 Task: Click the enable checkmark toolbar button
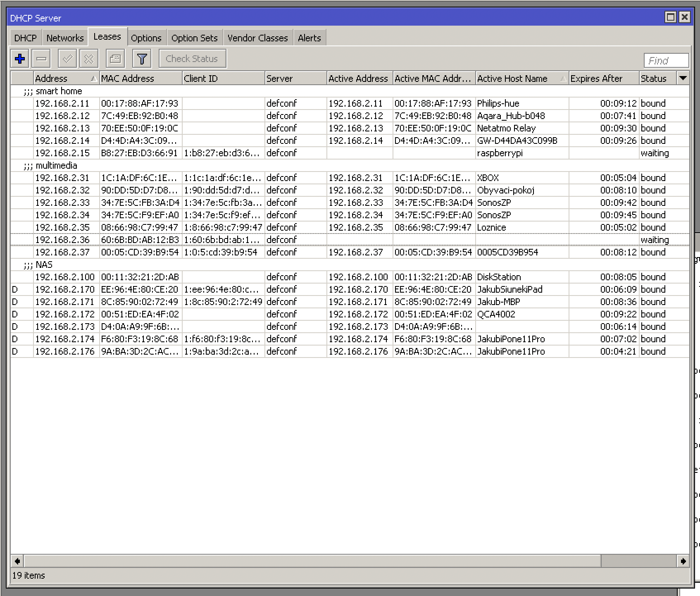click(67, 59)
